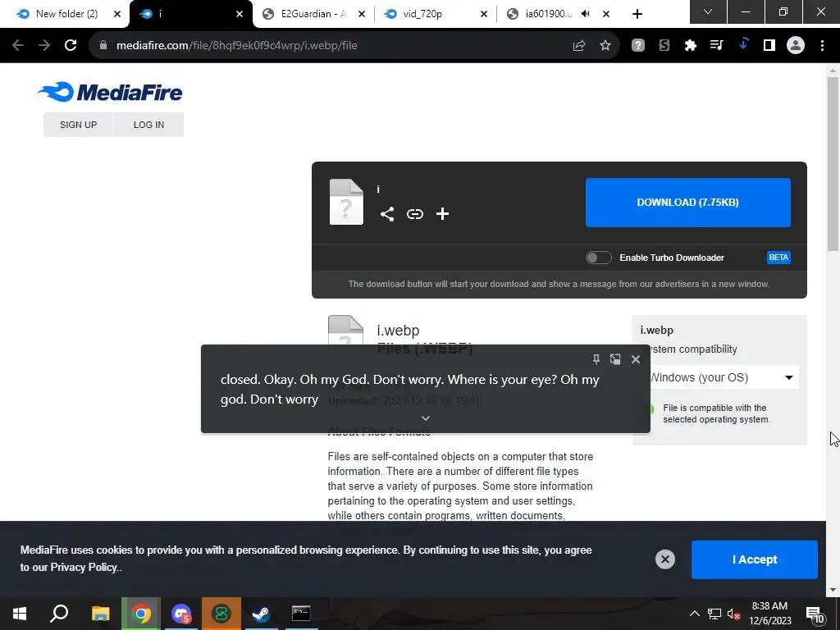
Task: Click the address bar URL
Action: click(237, 46)
